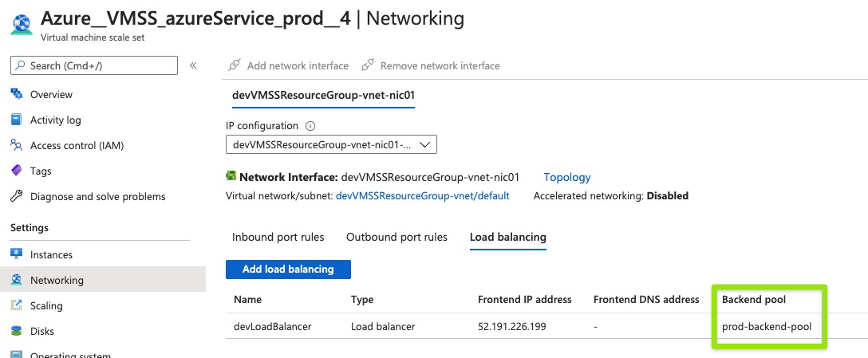Switch to Inbound port rules tab
Screen dimensions: 868x358
click(x=278, y=237)
